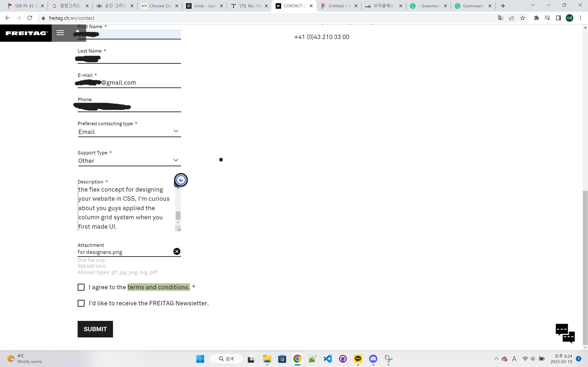Open the Chrome extensions puzzle icon
Image resolution: width=588 pixels, height=367 pixels.
coord(536,18)
